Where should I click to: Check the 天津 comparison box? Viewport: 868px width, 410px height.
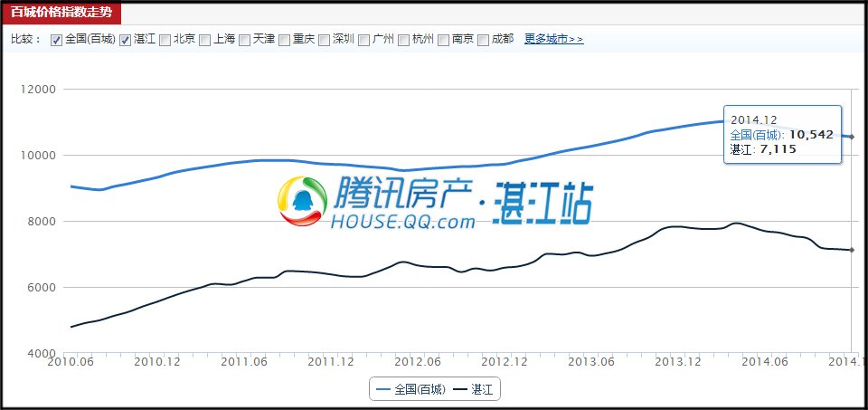pos(245,40)
